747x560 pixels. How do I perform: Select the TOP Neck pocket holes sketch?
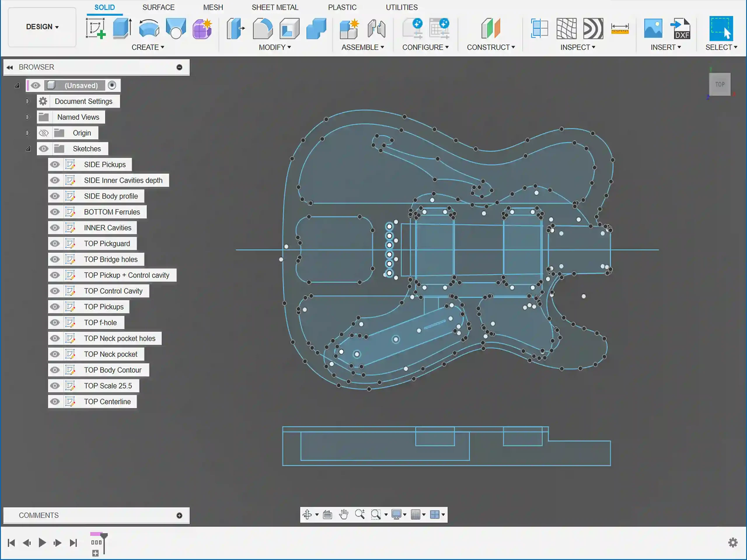(x=120, y=339)
